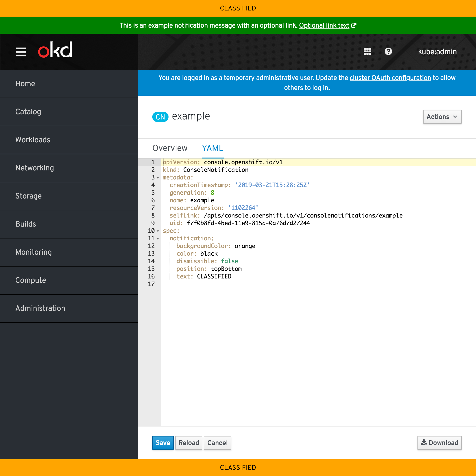Download the YAML file
Image resolution: width=476 pixels, height=476 pixels.
coord(439,443)
